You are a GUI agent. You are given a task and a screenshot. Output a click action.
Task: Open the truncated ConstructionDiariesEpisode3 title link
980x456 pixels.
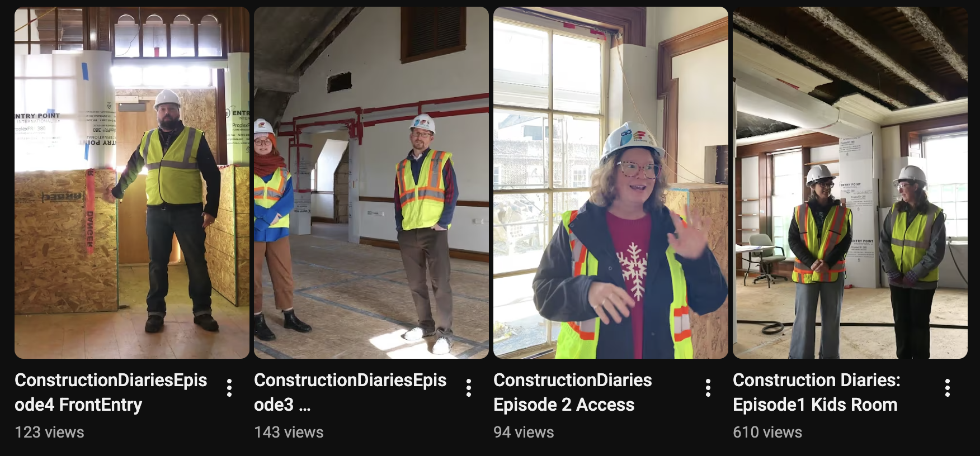[350, 392]
